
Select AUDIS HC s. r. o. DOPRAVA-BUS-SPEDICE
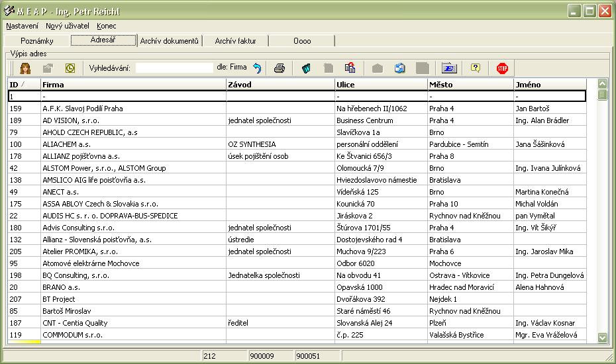point(134,216)
